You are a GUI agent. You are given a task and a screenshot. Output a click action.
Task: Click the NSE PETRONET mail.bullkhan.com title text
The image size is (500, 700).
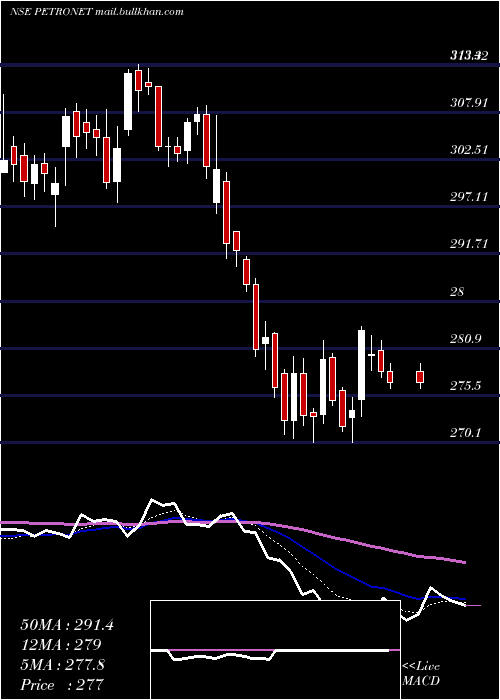click(97, 12)
